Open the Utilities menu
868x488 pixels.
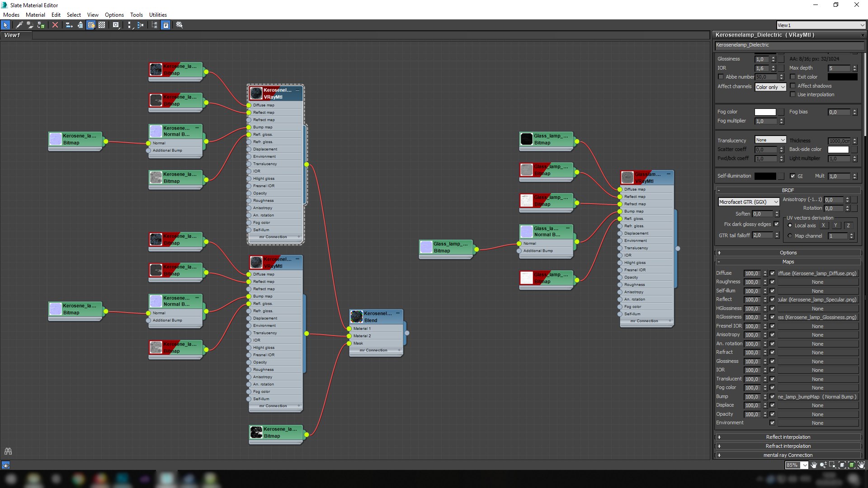[158, 15]
